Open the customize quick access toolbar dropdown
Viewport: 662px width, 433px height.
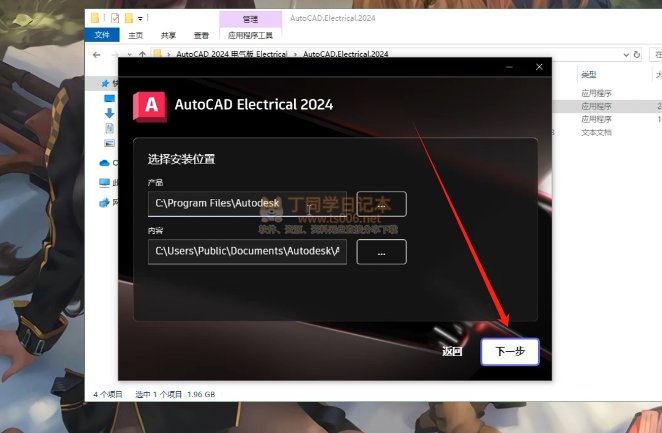point(140,18)
